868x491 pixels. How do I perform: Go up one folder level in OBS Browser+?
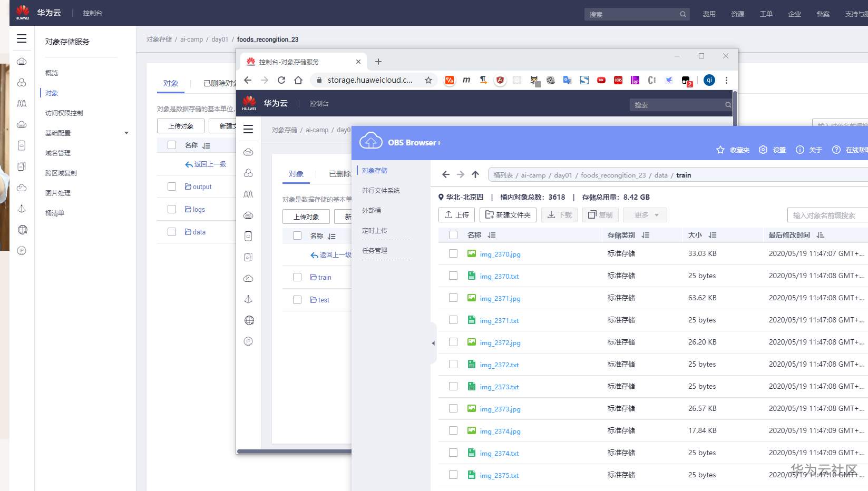tap(475, 174)
